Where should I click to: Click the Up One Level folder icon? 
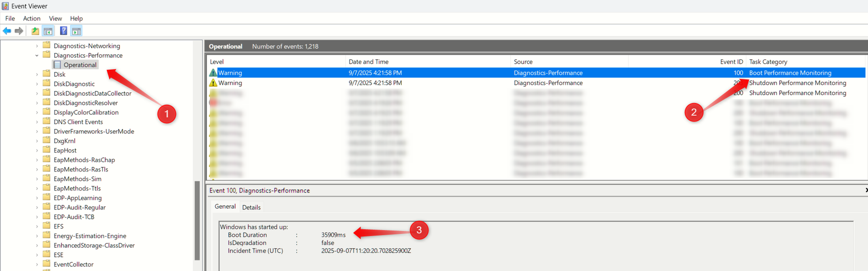click(35, 31)
